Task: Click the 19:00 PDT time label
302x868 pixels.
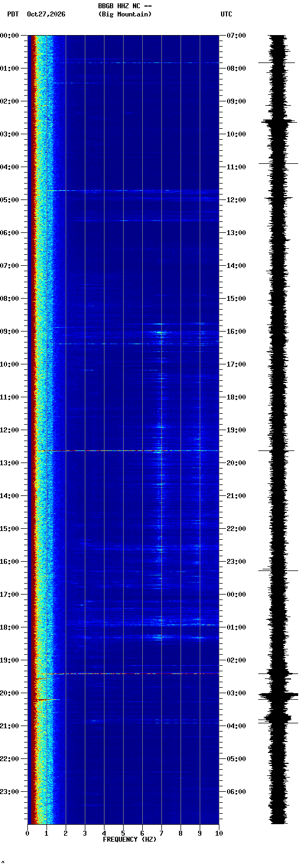Action: point(9,660)
